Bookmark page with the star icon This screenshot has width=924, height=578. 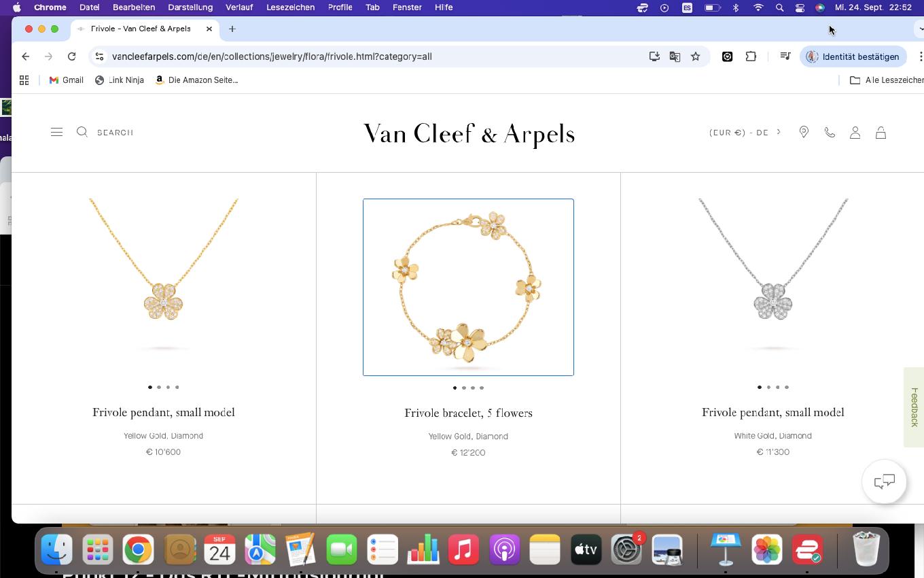pos(695,56)
